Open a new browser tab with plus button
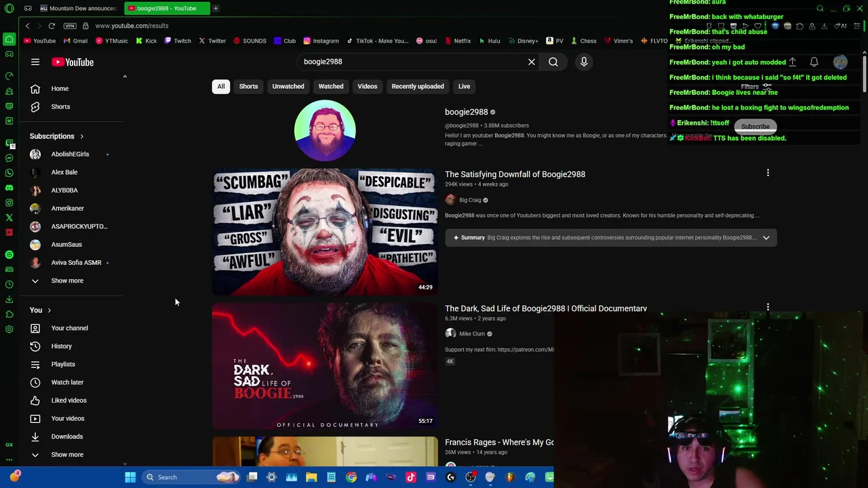 216,8
